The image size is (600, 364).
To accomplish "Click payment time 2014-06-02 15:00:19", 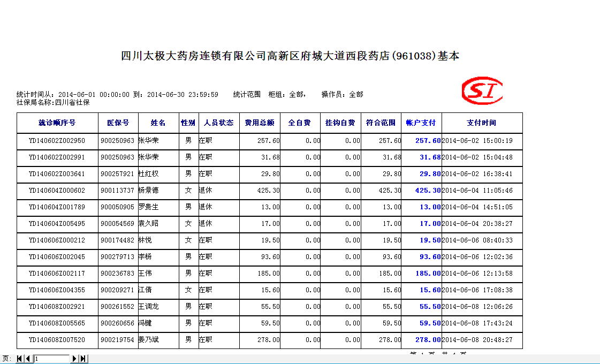I will (477, 141).
